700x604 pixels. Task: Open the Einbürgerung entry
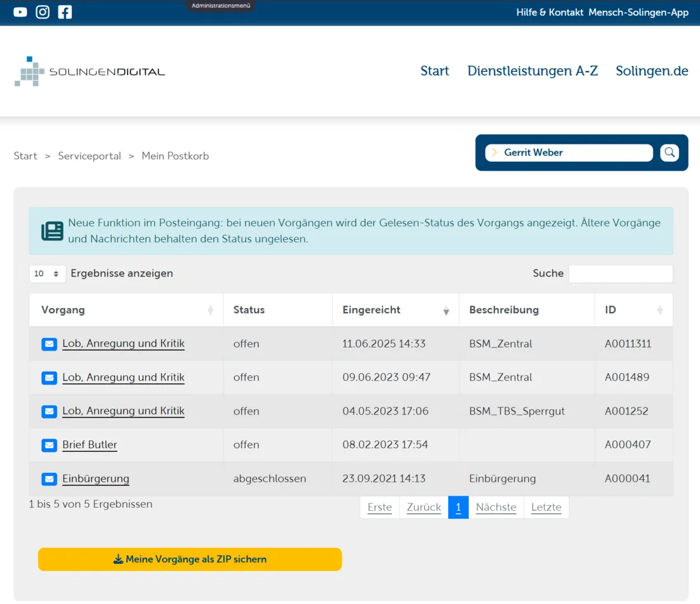coord(95,479)
